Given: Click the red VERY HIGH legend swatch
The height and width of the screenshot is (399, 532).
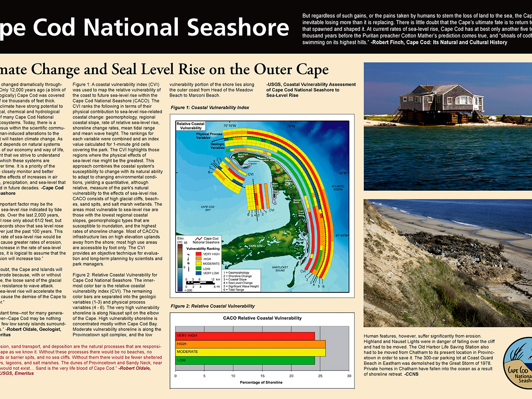Looking at the screenshot, I should click(x=198, y=253).
